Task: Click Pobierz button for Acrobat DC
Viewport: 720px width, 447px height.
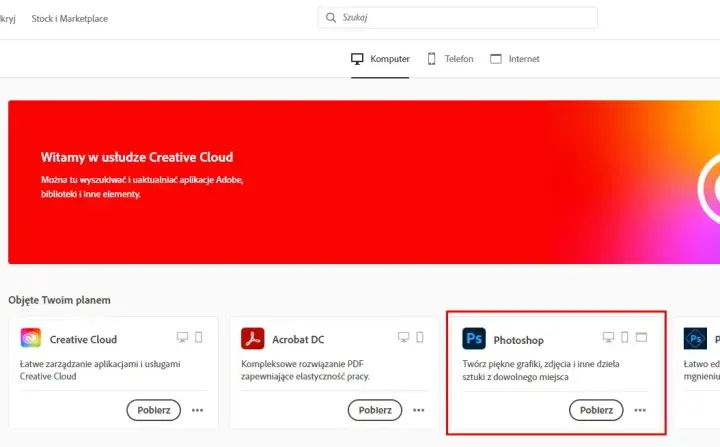Action: (x=375, y=410)
